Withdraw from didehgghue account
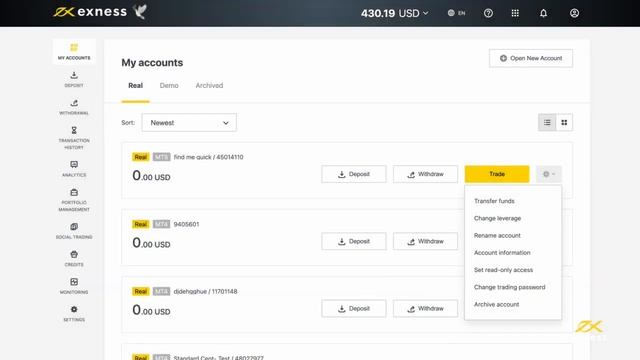The height and width of the screenshot is (360, 640). [425, 309]
